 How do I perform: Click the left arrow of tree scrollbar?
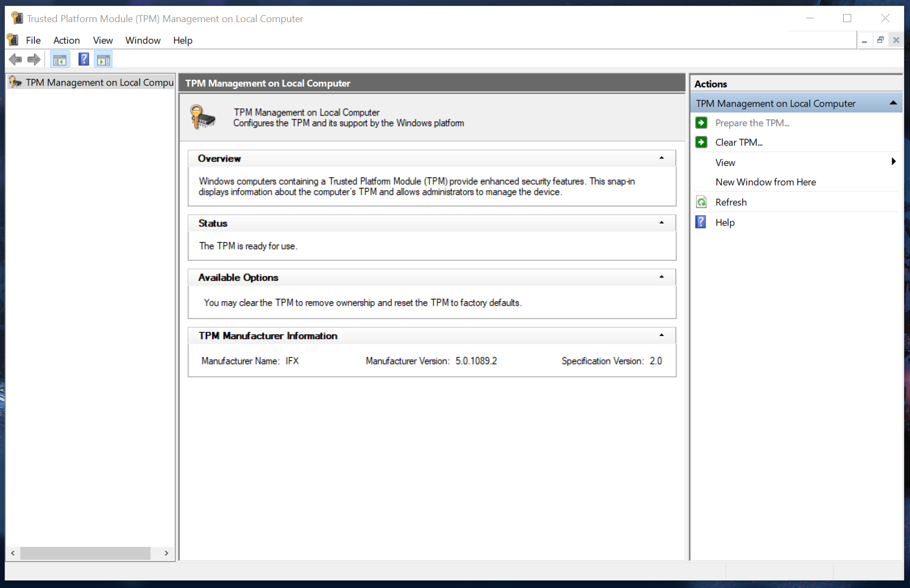(13, 553)
